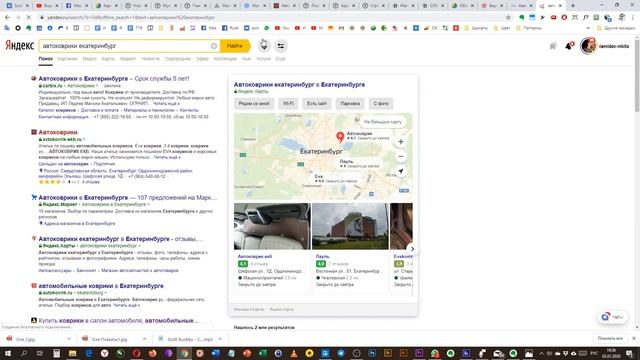Image resolution: width=640 pixels, height=360 pixels.
Task: Switch to the Картинки search tab
Action: [x=67, y=59]
